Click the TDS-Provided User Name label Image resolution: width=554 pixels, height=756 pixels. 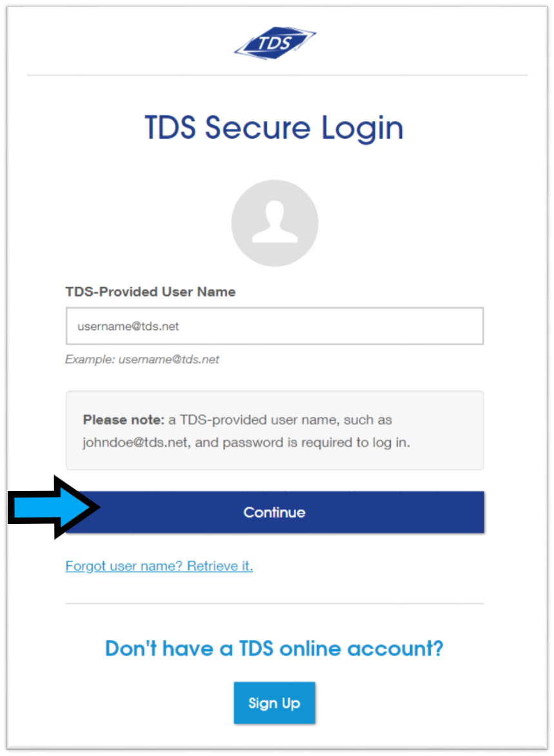[x=150, y=292]
